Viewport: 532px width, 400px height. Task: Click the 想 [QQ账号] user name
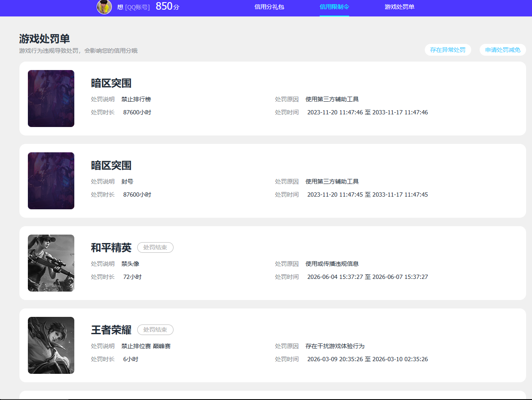[133, 7]
